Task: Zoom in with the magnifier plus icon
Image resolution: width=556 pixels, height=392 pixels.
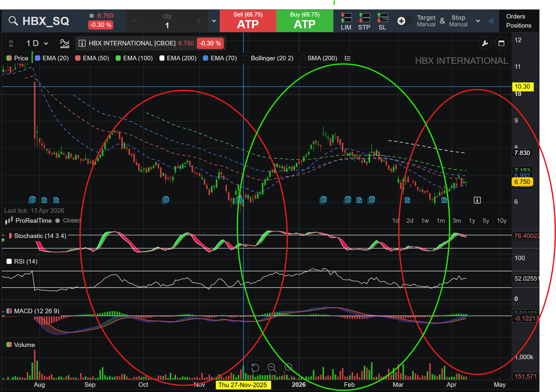Action: click(288, 367)
